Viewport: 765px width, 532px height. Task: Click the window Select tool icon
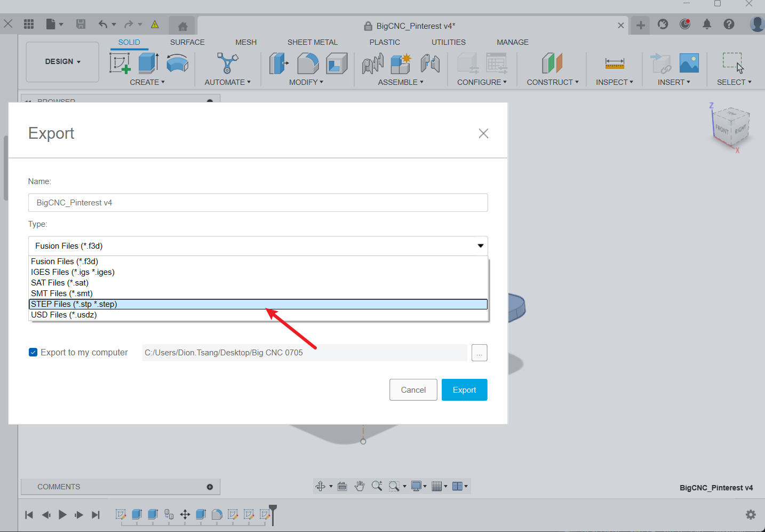[733, 62]
